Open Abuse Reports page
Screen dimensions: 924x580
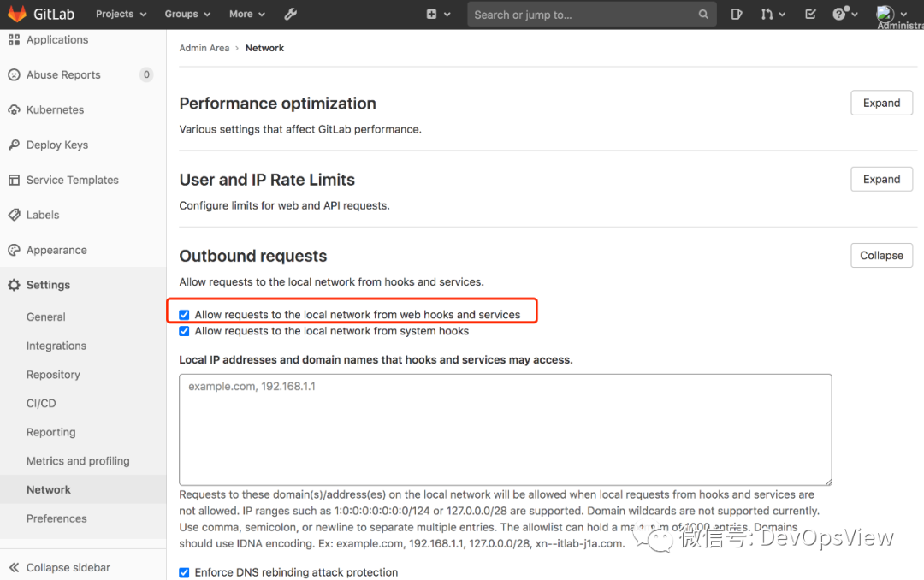point(63,75)
